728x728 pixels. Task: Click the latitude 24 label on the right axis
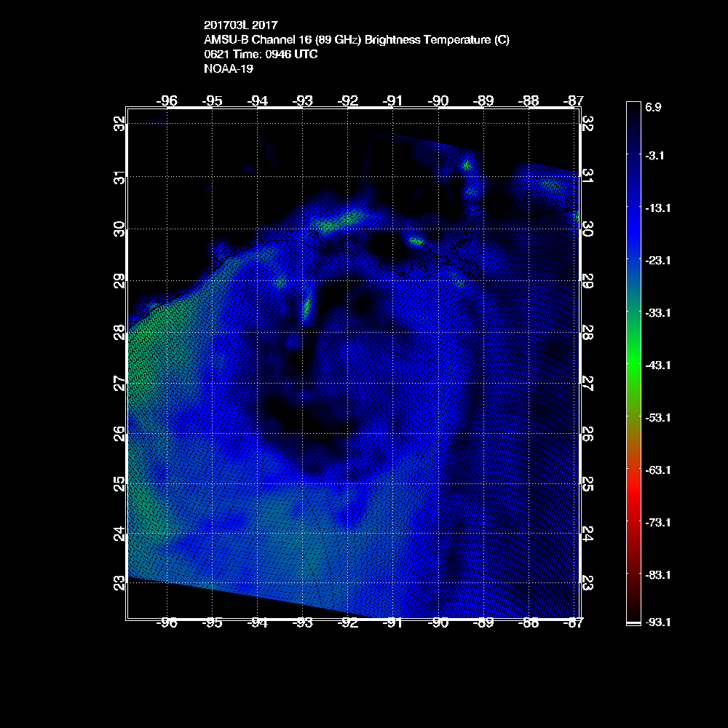click(587, 534)
